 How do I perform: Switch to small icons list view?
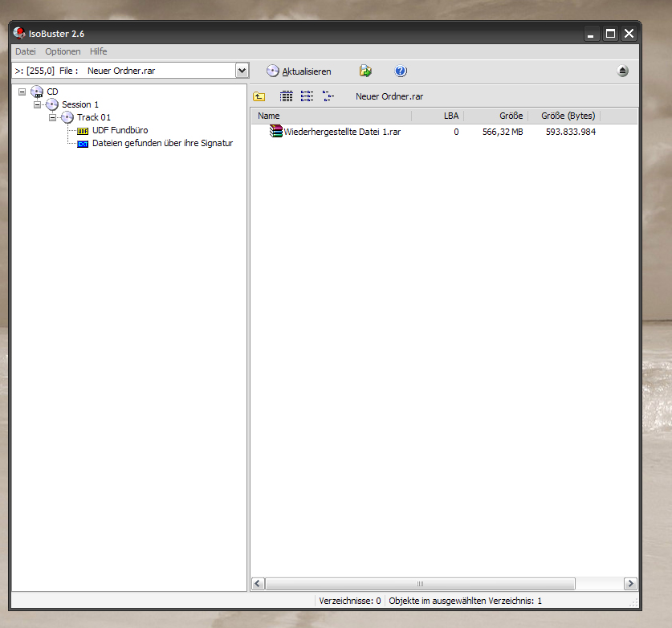(307, 96)
